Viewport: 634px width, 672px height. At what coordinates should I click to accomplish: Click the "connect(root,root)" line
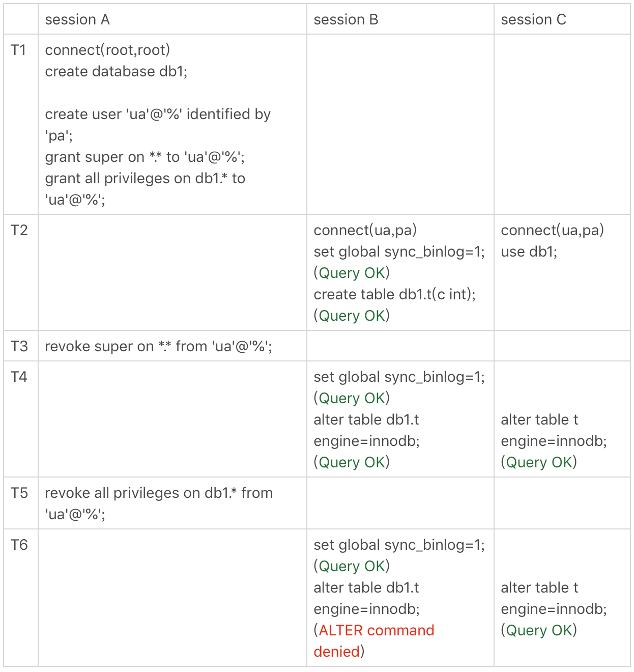[x=107, y=50]
